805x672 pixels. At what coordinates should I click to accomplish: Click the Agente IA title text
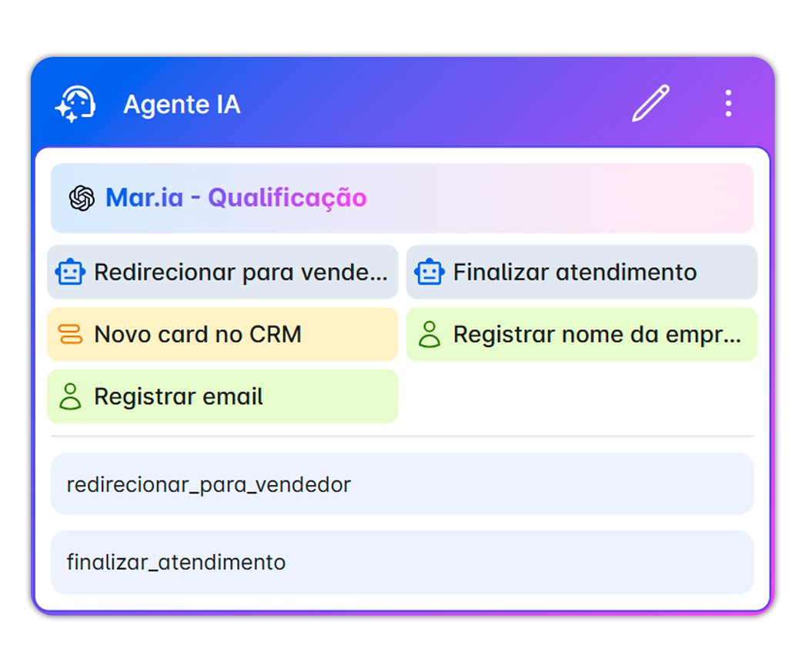182,105
